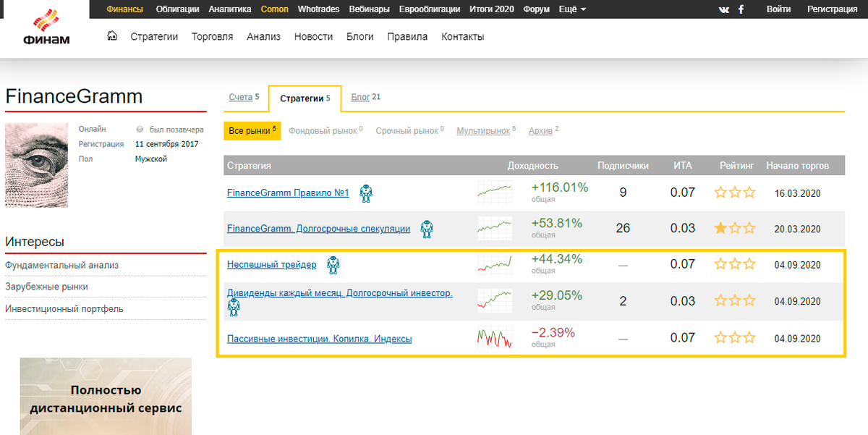Open Новости in main navigation
Image resolution: width=868 pixels, height=435 pixels.
[313, 36]
